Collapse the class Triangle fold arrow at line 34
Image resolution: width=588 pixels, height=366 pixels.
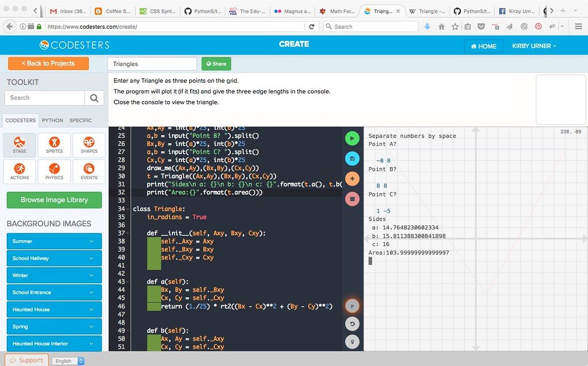[x=129, y=209]
